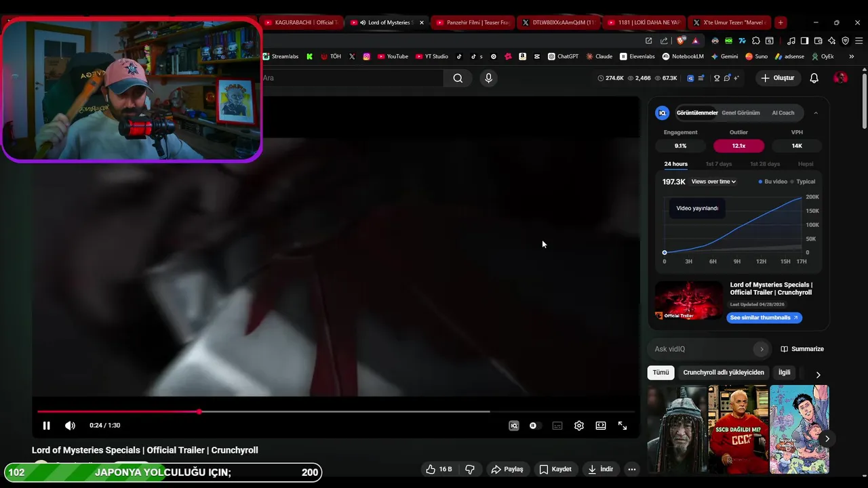Screen dimensions: 868x488
Task: Select vidIQ Genel Görünüm tab
Action: 741,113
